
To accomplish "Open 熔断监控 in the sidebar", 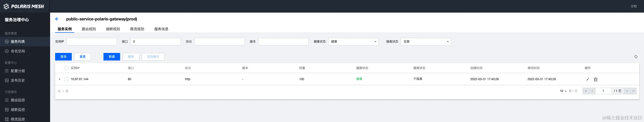I will pos(25,110).
